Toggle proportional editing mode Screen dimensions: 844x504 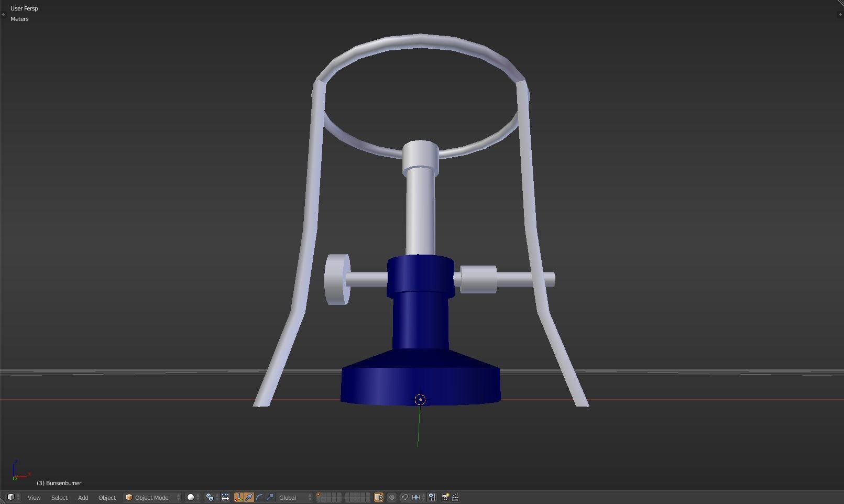coord(392,497)
